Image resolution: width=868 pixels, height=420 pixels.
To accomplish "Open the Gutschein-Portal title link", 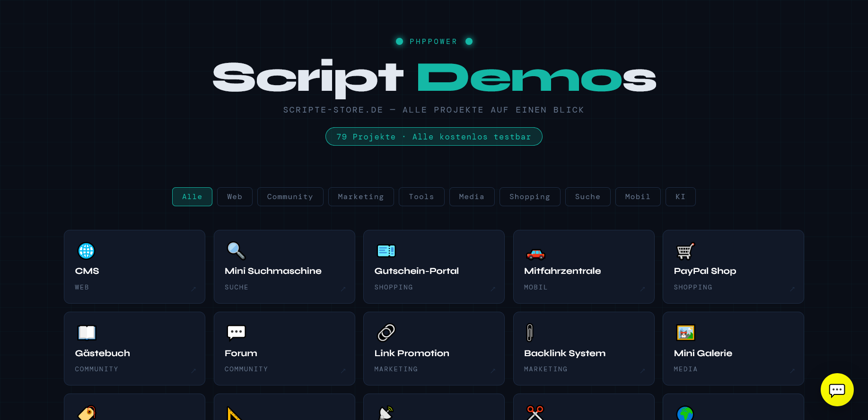I will pos(417,271).
